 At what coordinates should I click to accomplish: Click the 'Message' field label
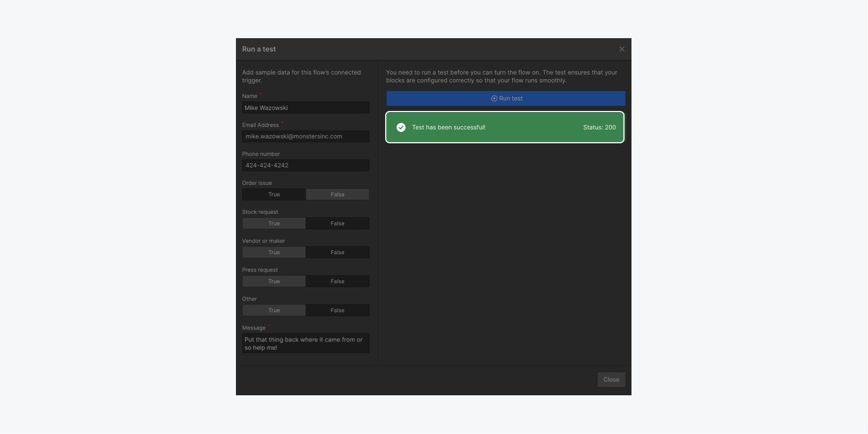[253, 328]
